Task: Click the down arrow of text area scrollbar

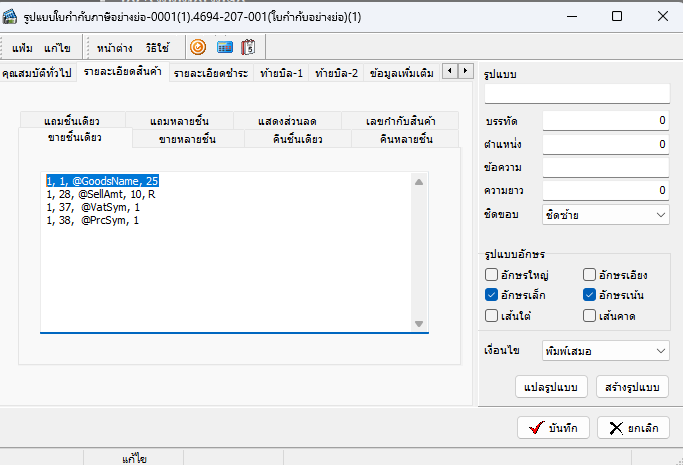Action: click(x=420, y=324)
